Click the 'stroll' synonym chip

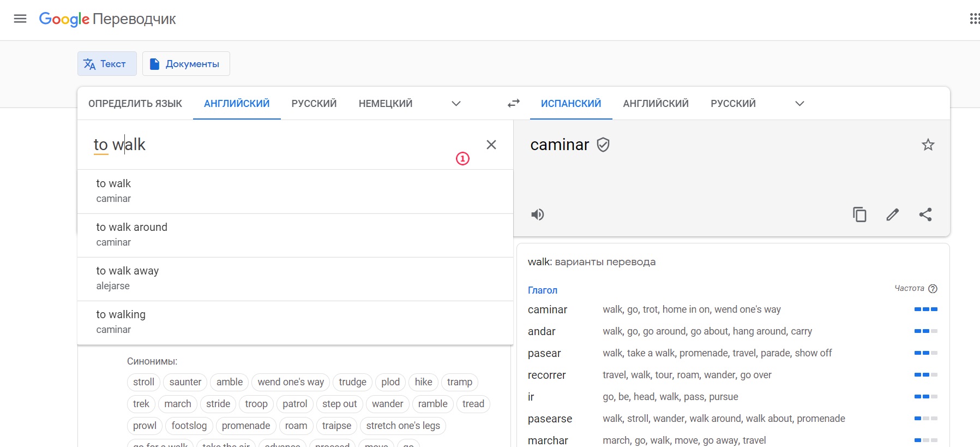[144, 382]
